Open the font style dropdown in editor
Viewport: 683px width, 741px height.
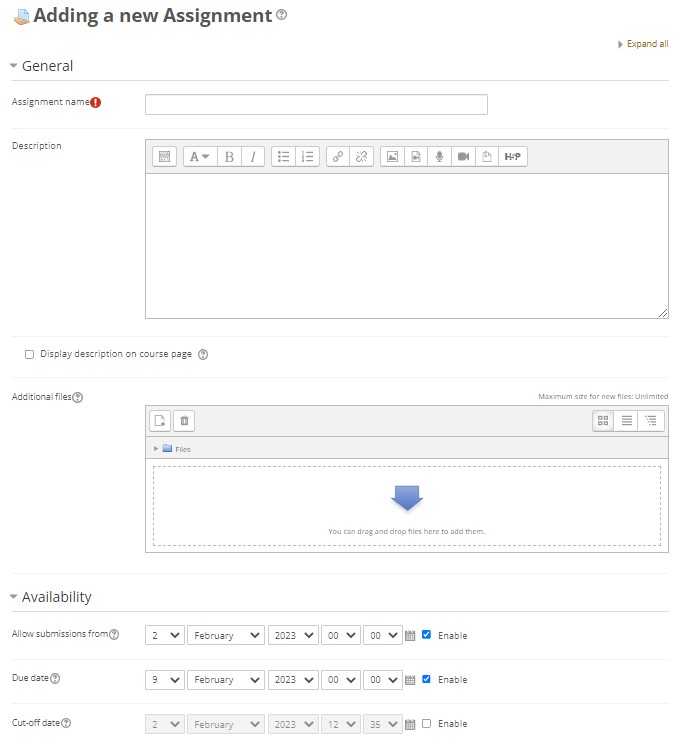pyautogui.click(x=199, y=157)
